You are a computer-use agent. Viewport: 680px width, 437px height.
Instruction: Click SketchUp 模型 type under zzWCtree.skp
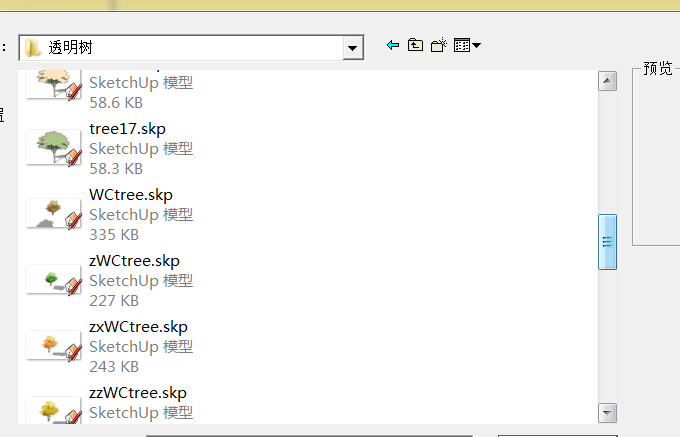point(141,412)
